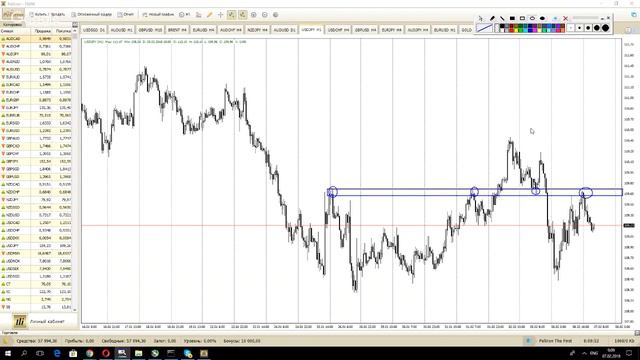This screenshot has height=360, width=640.
Task: Select the largest brush size dot
Action: tap(605, 28)
